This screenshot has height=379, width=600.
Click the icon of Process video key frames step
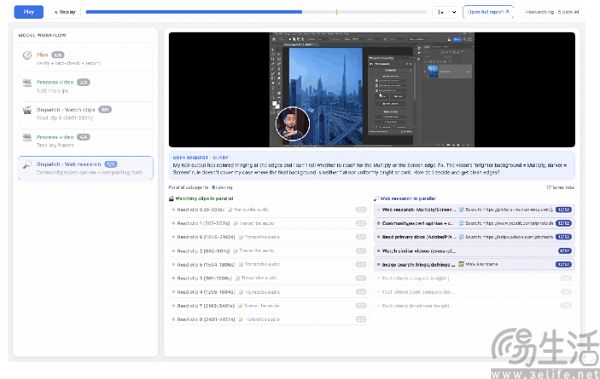27,137
